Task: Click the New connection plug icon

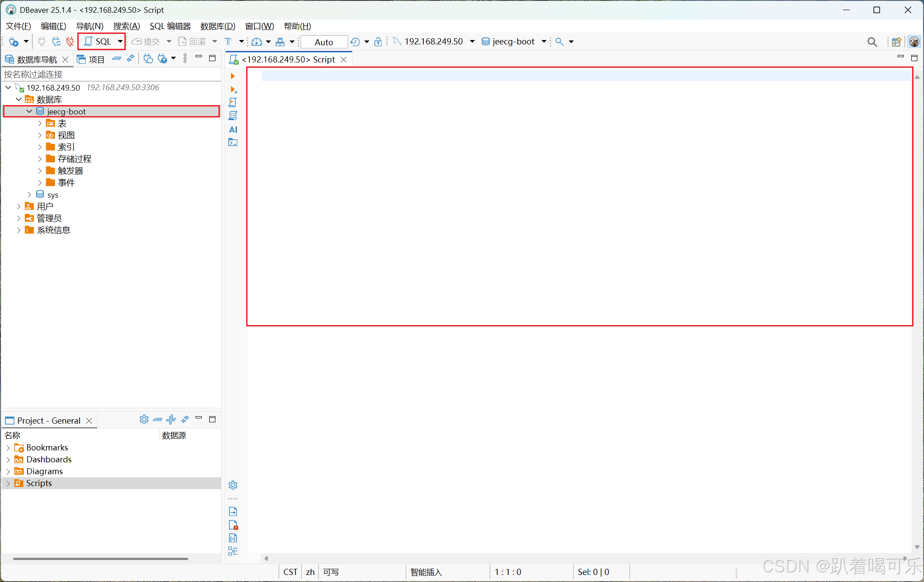Action: click(14, 42)
